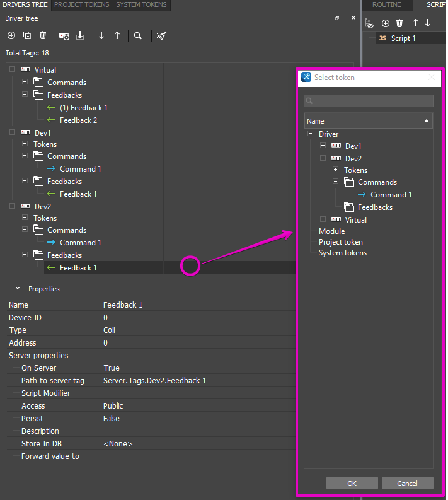The image size is (448, 500).
Task: Select Command 1 in the Select token tree
Action: click(x=391, y=195)
